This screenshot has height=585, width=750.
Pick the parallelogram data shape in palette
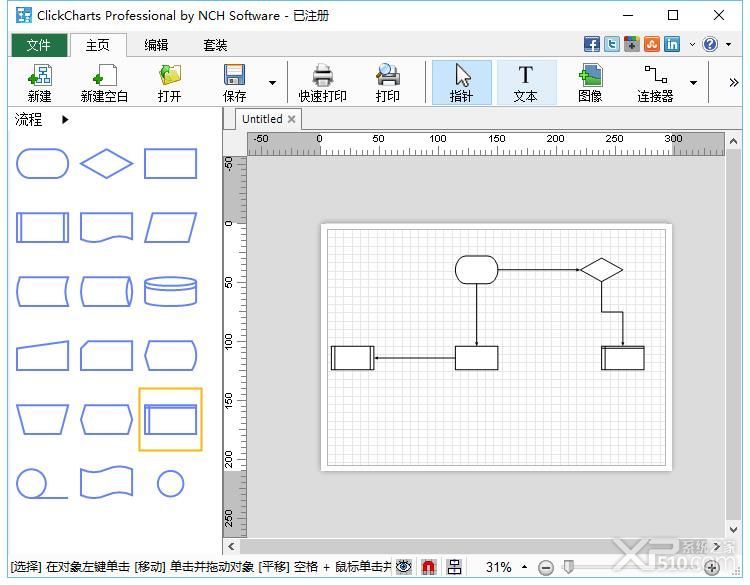170,228
